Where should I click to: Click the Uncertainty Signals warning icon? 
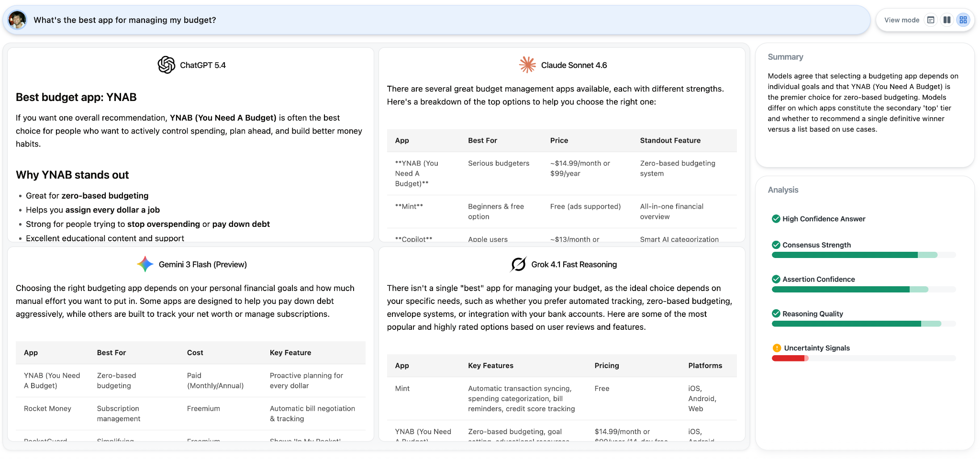pyautogui.click(x=777, y=348)
